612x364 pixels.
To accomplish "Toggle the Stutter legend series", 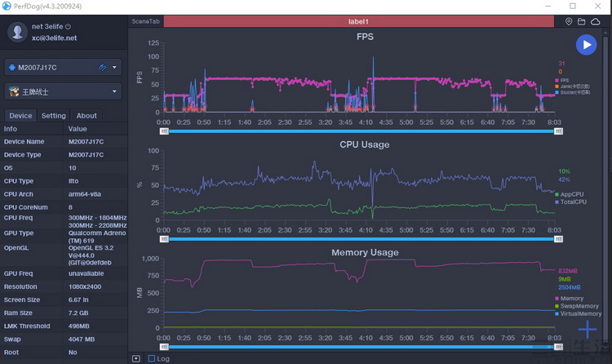I will click(x=573, y=92).
